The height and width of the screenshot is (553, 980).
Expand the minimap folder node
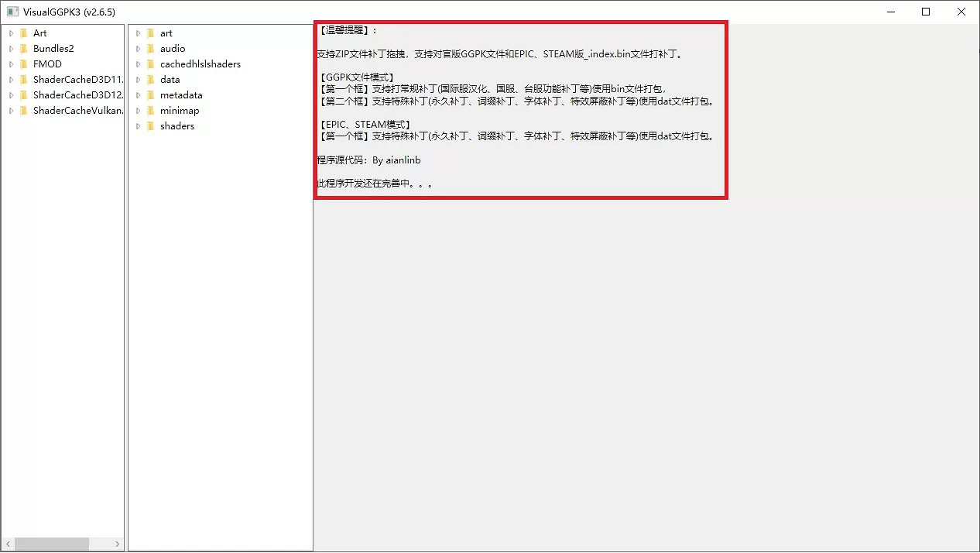click(x=139, y=110)
